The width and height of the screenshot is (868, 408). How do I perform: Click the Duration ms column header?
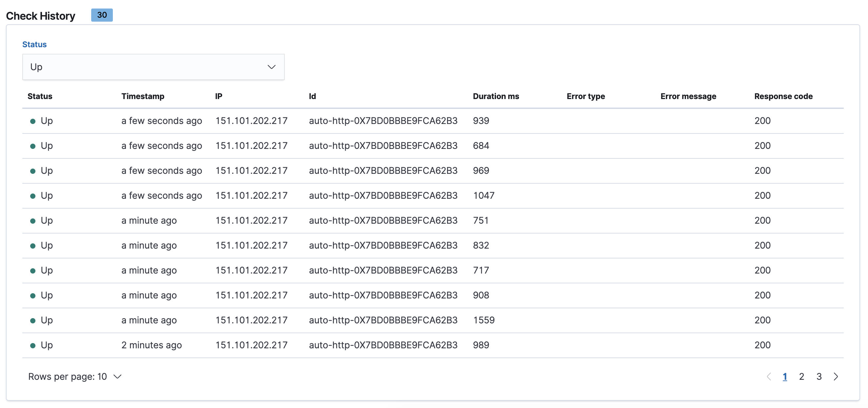(496, 96)
